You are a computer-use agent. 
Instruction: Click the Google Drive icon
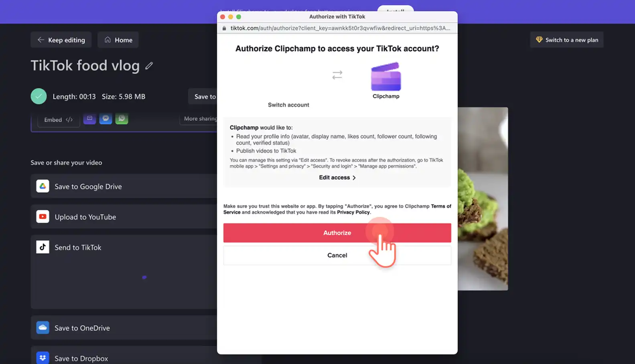click(x=43, y=186)
